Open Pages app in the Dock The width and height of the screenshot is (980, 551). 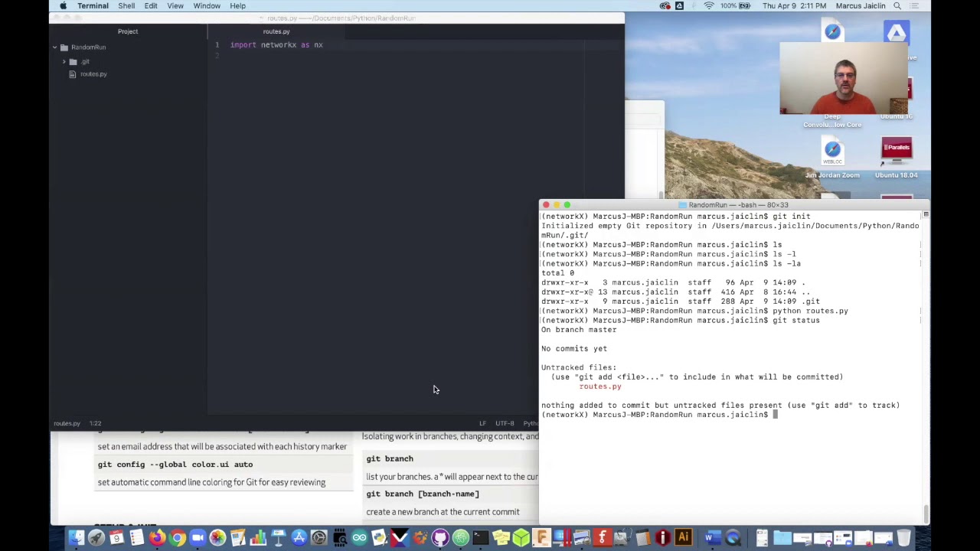(238, 538)
